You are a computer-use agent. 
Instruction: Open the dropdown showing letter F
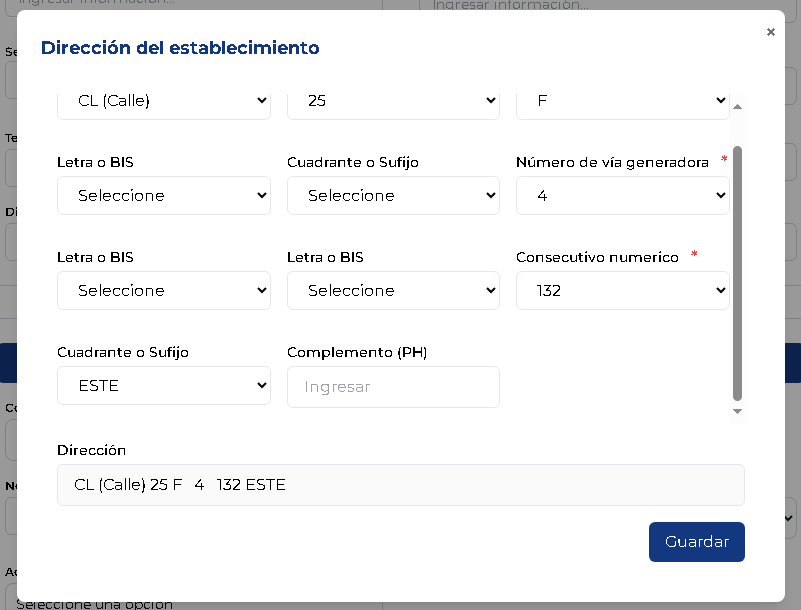622,101
